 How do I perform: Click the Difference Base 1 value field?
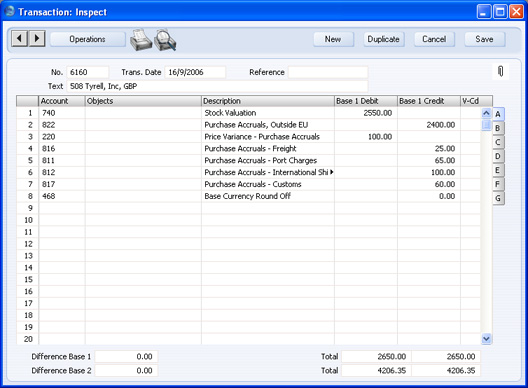point(126,356)
